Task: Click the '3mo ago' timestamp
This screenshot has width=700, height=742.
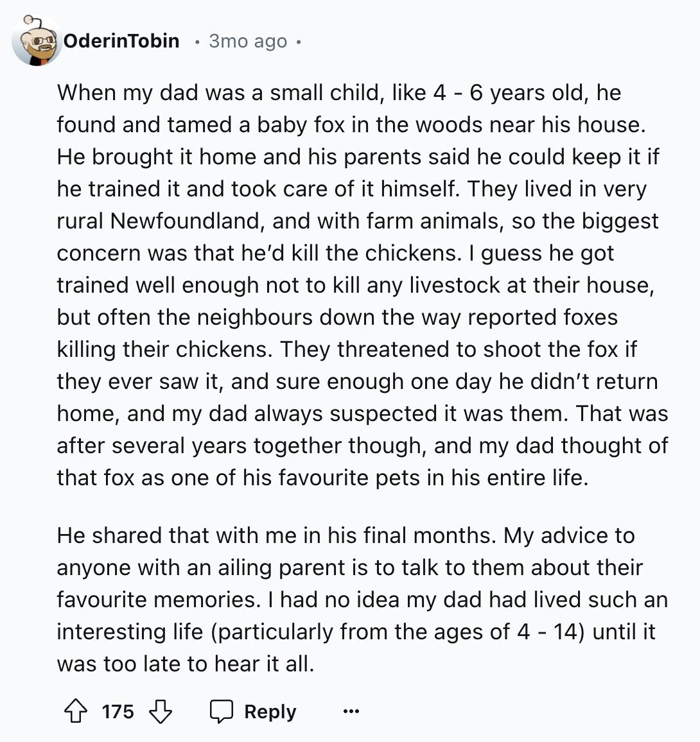Action: [248, 41]
